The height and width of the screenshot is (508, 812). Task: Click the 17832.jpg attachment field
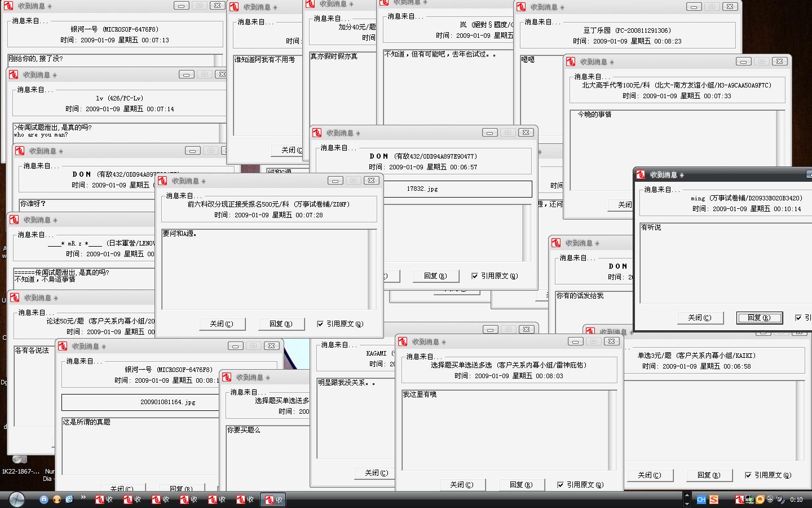click(457, 189)
